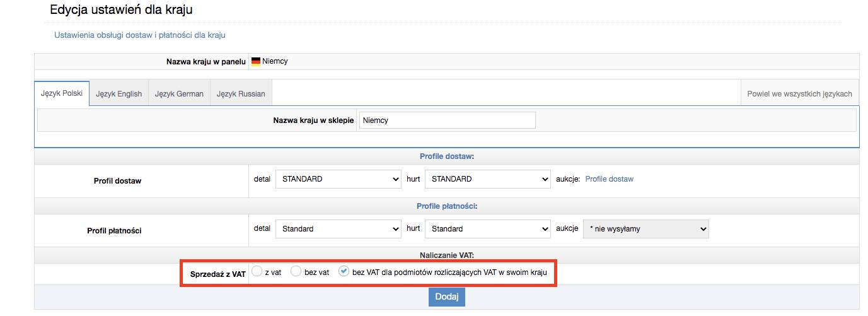Image resolution: width=868 pixels, height=316 pixels.
Task: Expand the Profil dostaw detal dropdown
Action: pos(339,179)
